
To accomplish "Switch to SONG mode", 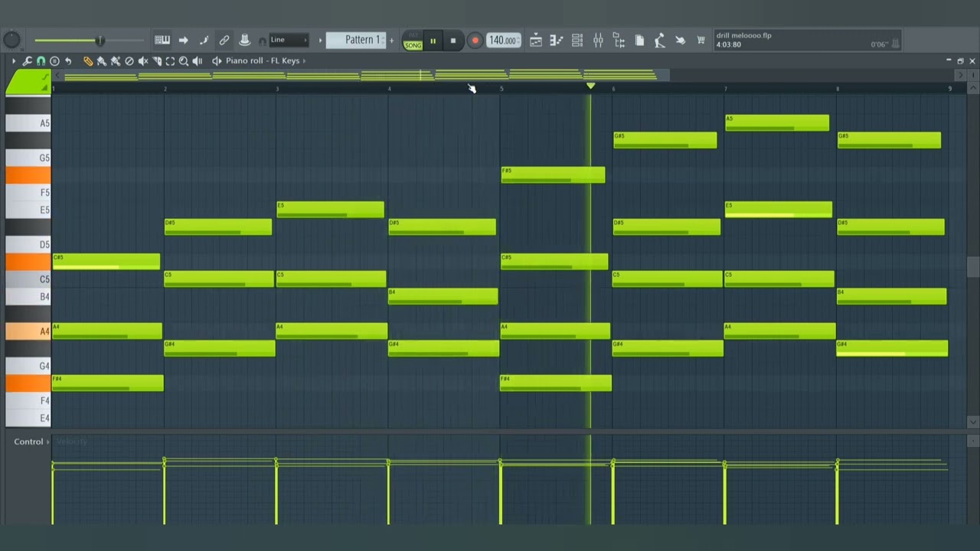I will pyautogui.click(x=413, y=45).
